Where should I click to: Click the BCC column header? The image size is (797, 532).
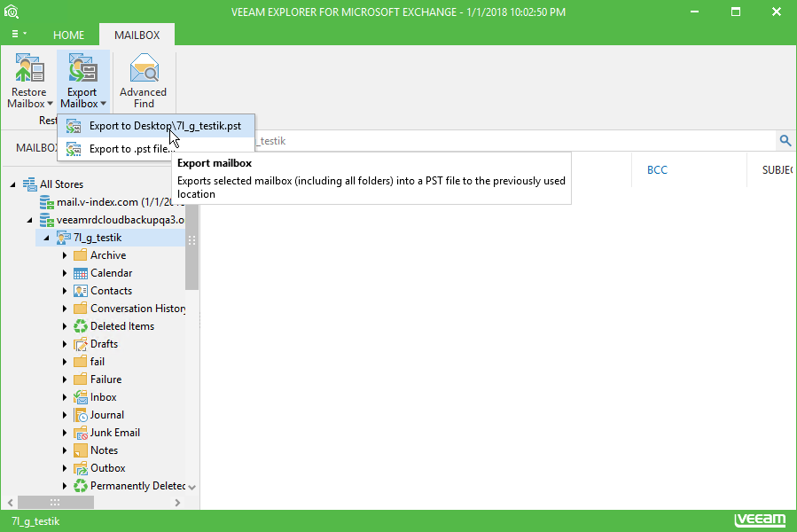pyautogui.click(x=657, y=170)
